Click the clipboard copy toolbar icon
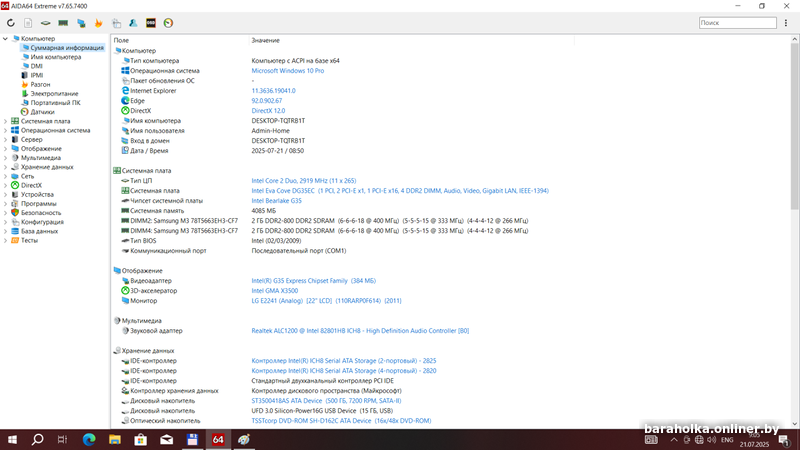Viewport: 800px width, 450px height. [116, 23]
